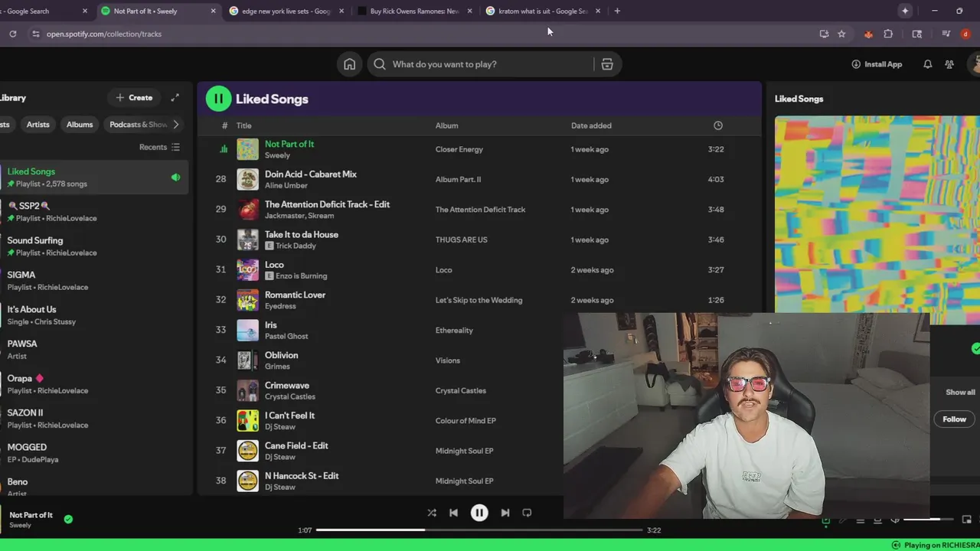Image resolution: width=980 pixels, height=551 pixels.
Task: Filter library by Albums
Action: point(80,124)
